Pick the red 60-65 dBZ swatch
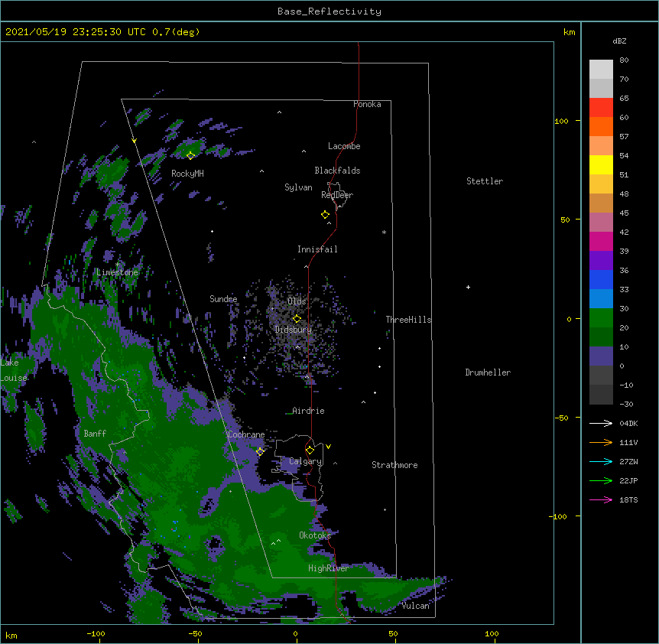Viewport: 659px width, 644px height. pos(601,107)
